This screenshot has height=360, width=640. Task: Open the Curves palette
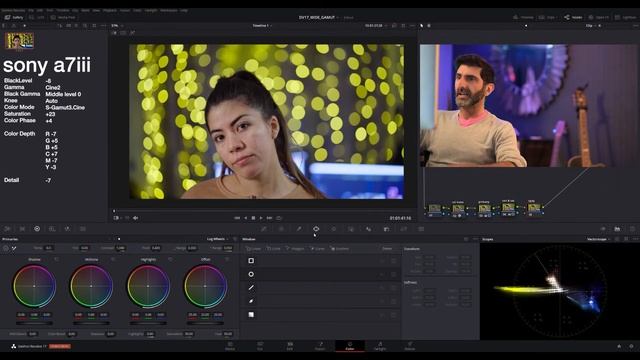(264, 229)
